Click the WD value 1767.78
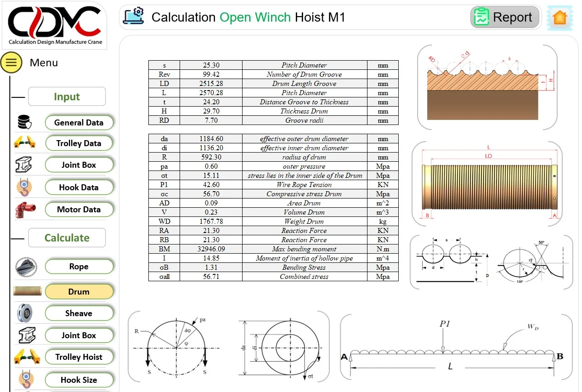582x392 pixels. point(211,222)
